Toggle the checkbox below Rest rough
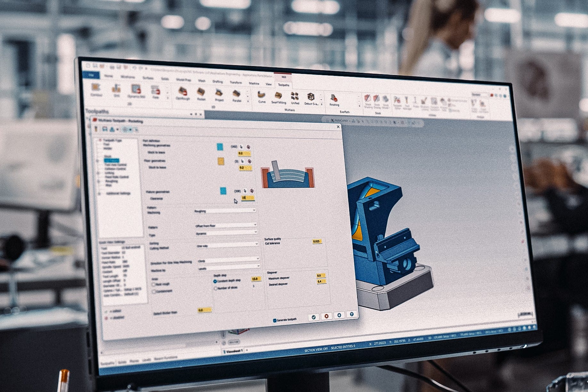Image resolution: width=588 pixels, height=392 pixels. (154, 292)
